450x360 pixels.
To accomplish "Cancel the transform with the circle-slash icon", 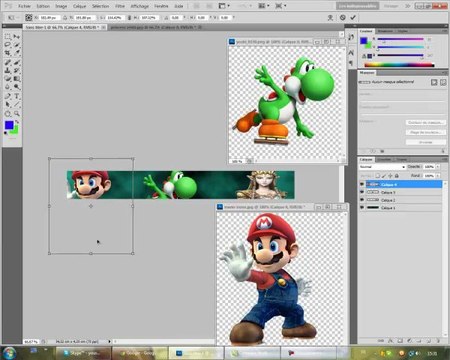I will pyautogui.click(x=342, y=17).
